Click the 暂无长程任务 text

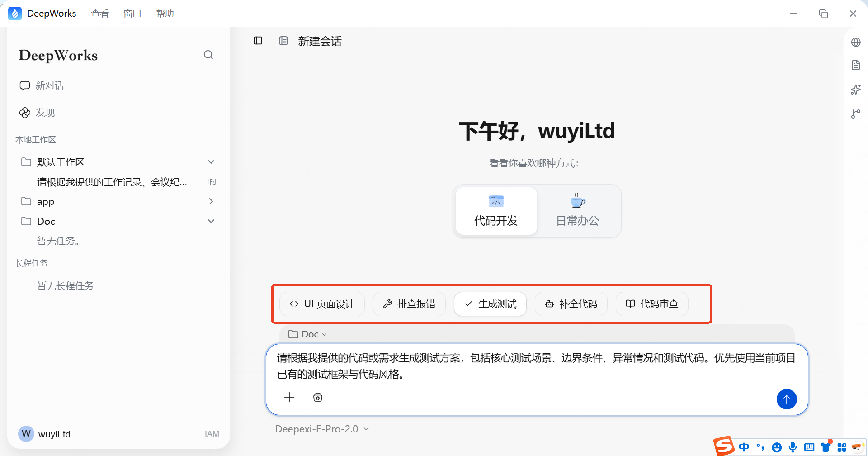pyautogui.click(x=66, y=285)
